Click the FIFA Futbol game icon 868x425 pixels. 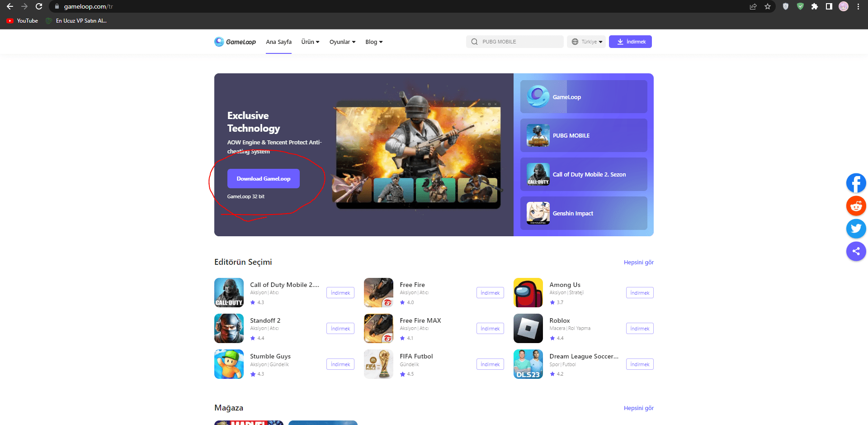pos(378,364)
